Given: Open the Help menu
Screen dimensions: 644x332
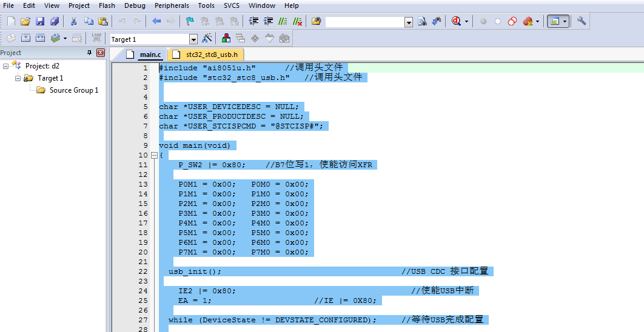Looking at the screenshot, I should coord(292,5).
